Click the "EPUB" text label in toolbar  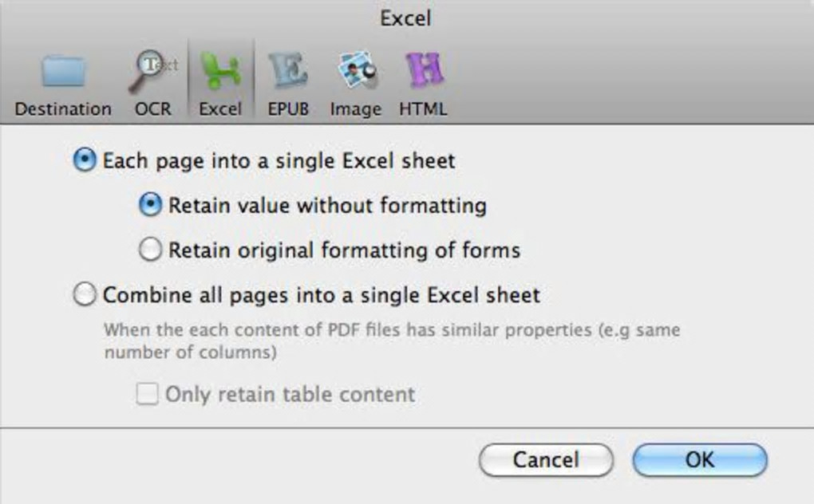(288, 108)
